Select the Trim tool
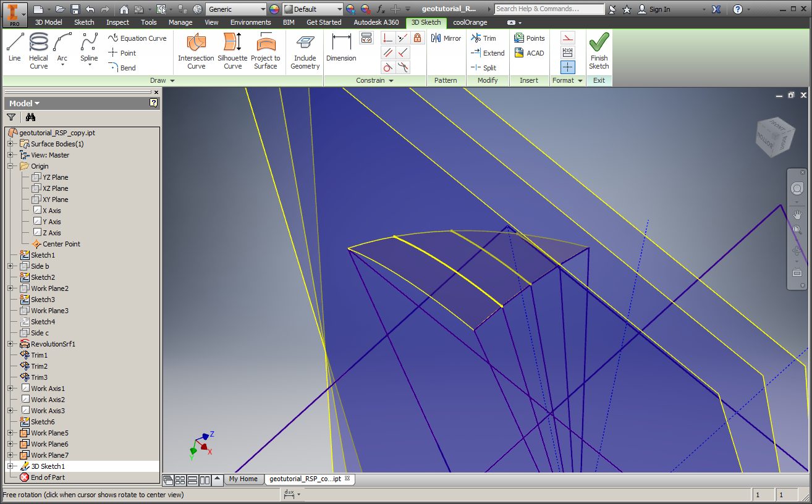 483,38
